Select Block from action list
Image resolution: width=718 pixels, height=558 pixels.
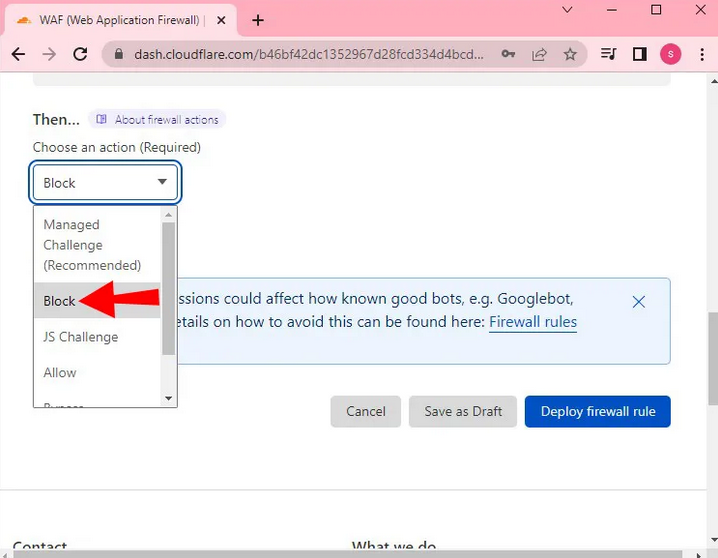[60, 301]
